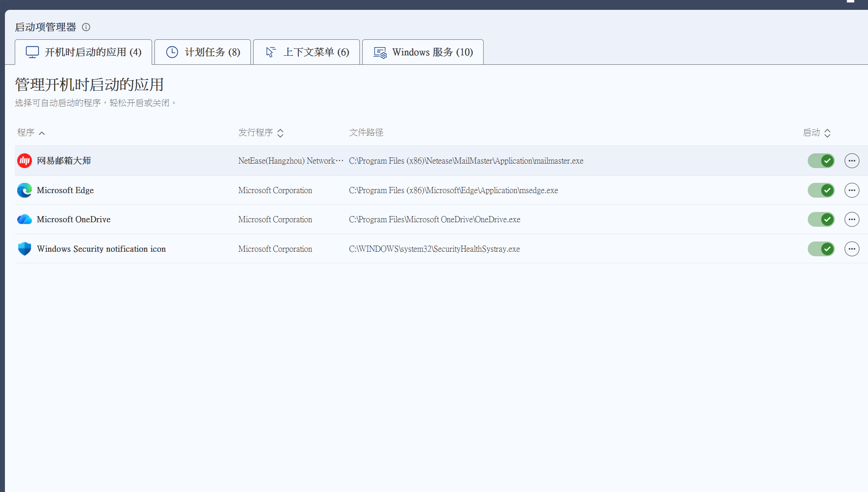Image resolution: width=868 pixels, height=492 pixels.
Task: Turn off Microsoft OneDrive startup
Action: pos(821,219)
